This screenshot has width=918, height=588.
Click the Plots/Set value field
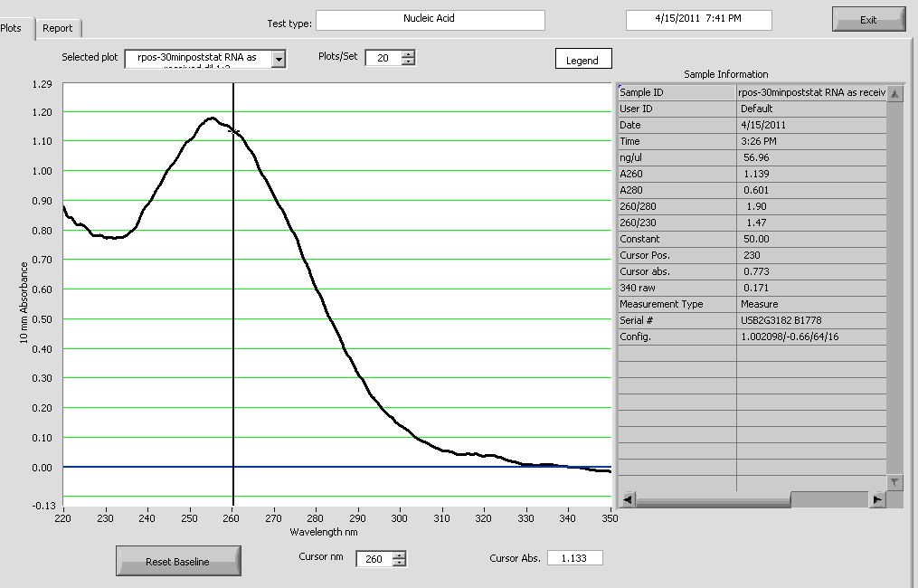point(383,58)
